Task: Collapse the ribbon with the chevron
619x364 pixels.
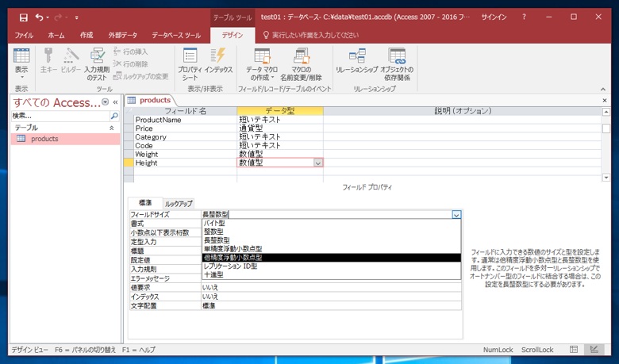Action: (x=603, y=89)
